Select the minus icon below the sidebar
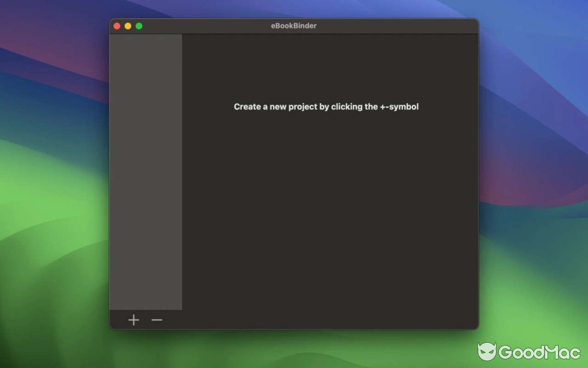 157,320
